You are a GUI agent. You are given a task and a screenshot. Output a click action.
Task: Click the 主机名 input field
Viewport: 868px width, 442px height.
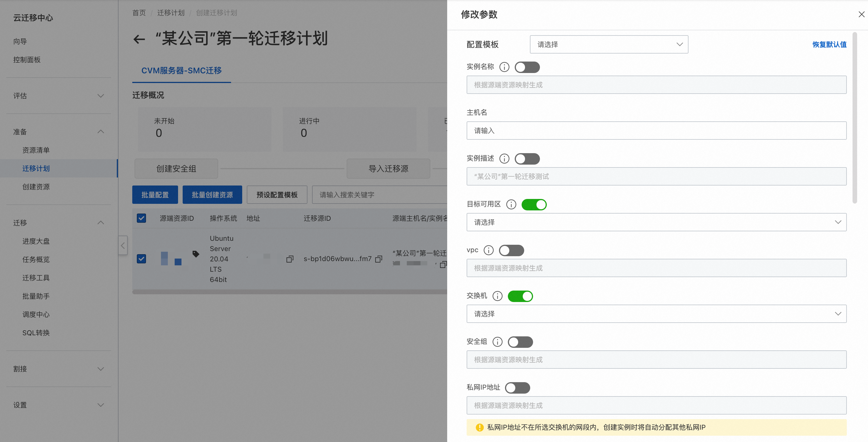click(656, 130)
